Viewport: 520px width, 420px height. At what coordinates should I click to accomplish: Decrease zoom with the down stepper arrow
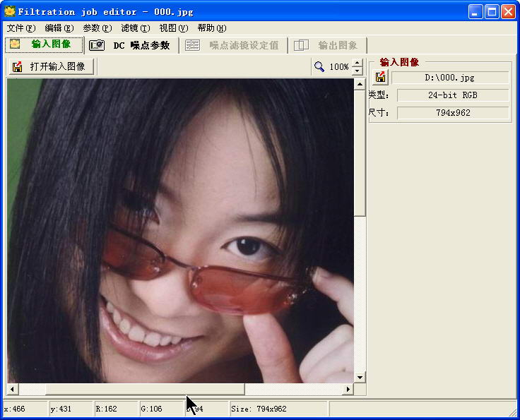pyautogui.click(x=357, y=71)
